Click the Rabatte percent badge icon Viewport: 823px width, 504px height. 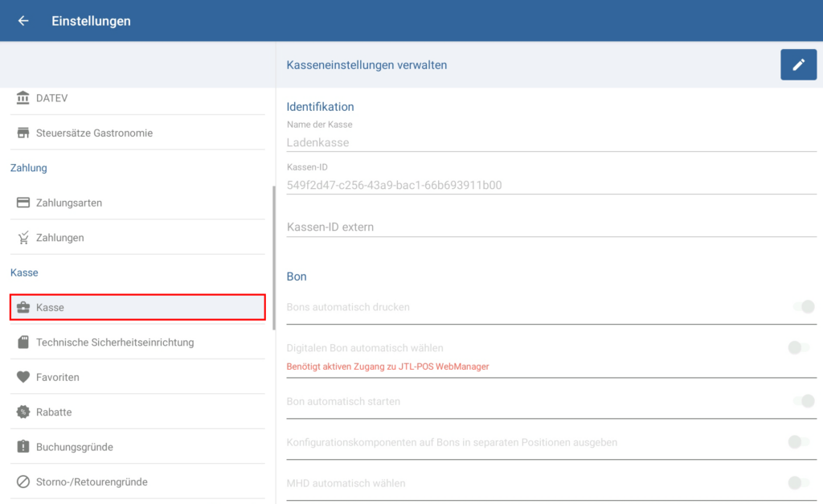click(x=23, y=412)
